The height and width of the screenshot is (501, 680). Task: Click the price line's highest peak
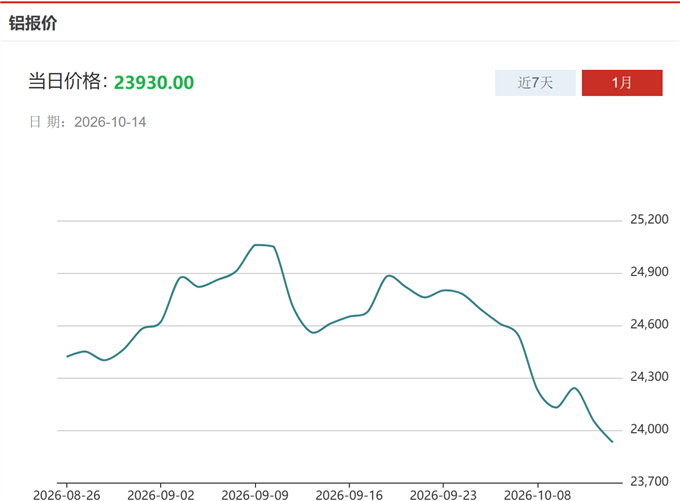coord(256,245)
